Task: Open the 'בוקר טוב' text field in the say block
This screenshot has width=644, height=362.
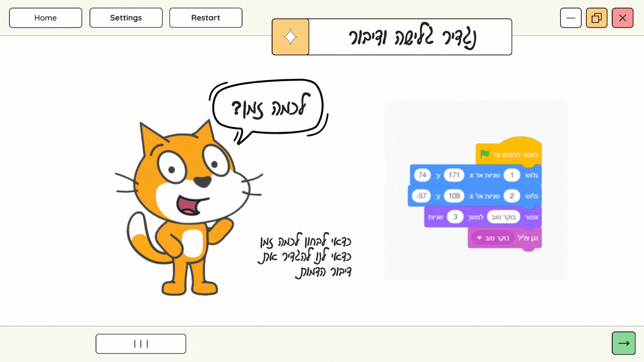Action: (503, 217)
